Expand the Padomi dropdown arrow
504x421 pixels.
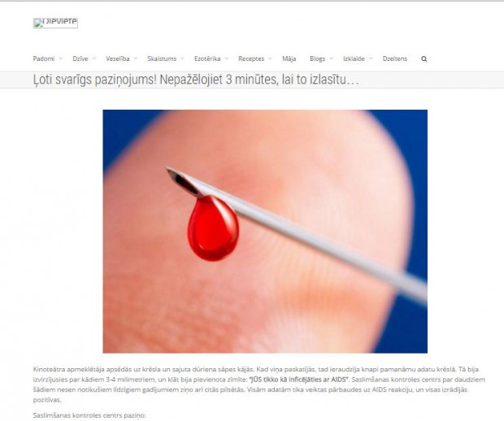pos(60,59)
